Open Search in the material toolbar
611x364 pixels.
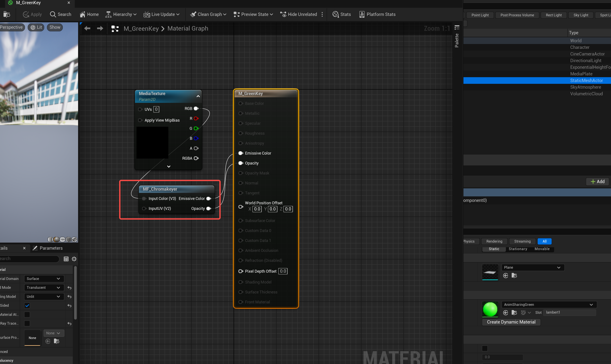pyautogui.click(x=60, y=14)
